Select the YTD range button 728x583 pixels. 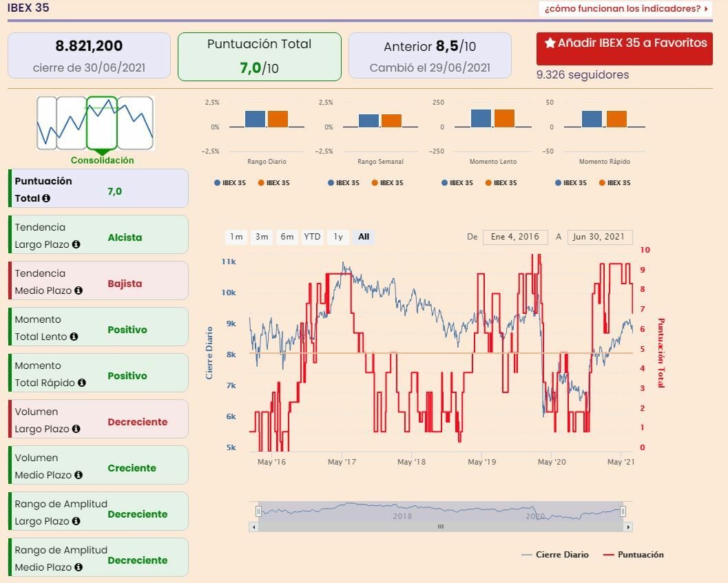pyautogui.click(x=313, y=237)
